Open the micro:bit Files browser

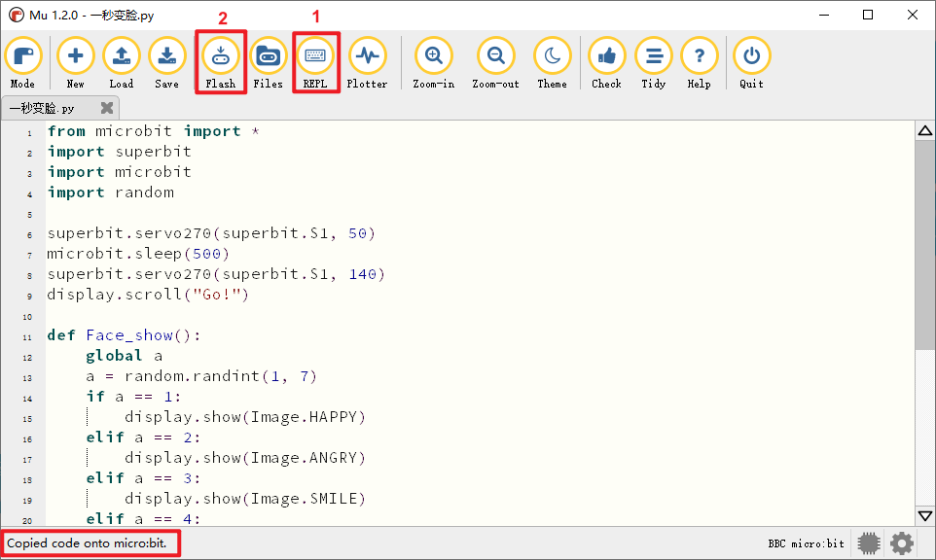coord(268,62)
